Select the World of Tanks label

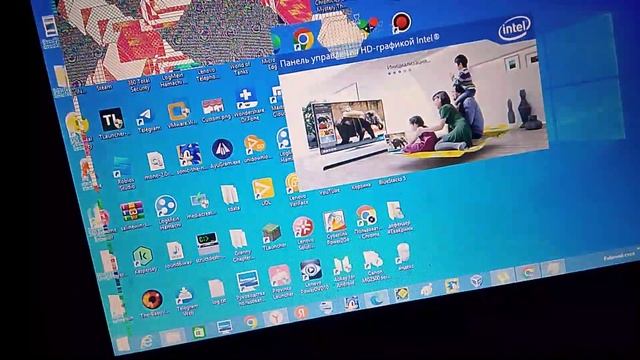point(241,68)
